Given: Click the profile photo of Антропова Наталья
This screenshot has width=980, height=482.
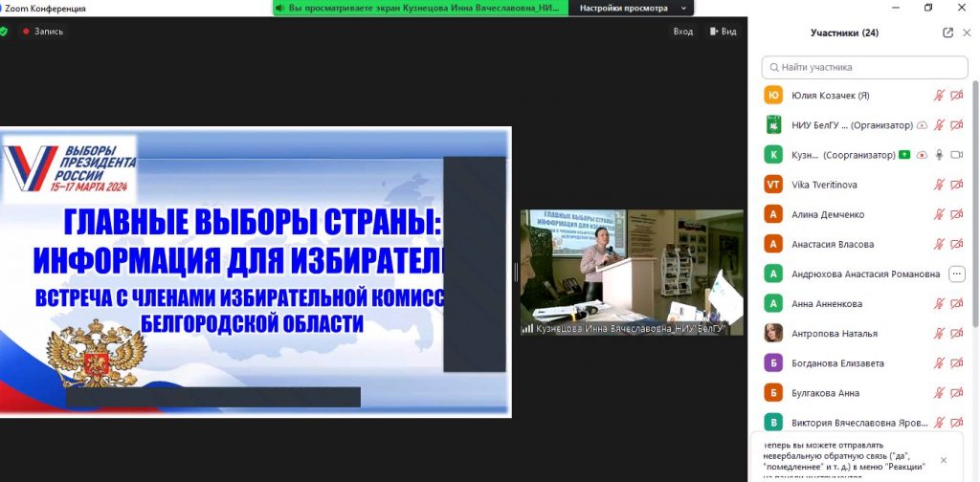Looking at the screenshot, I should [773, 334].
